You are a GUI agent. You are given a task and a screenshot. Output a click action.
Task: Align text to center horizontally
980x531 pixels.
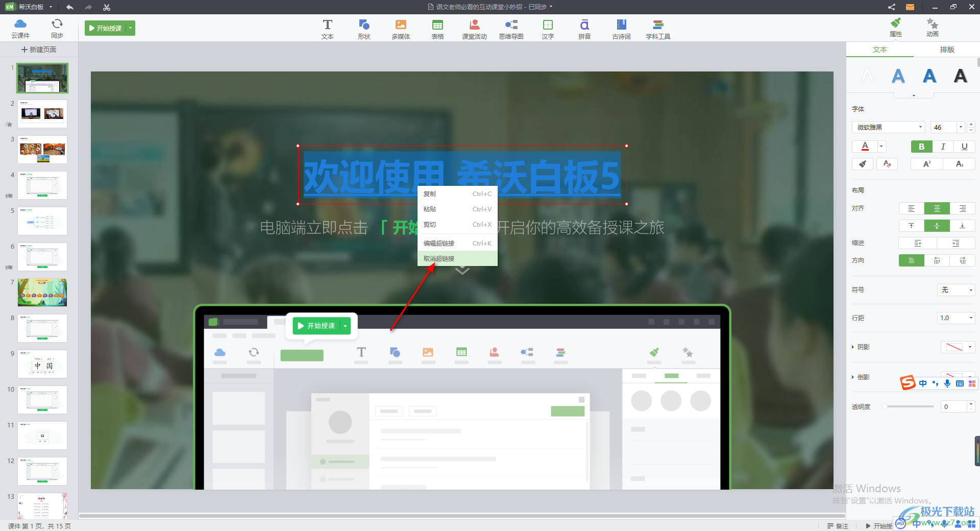(937, 208)
